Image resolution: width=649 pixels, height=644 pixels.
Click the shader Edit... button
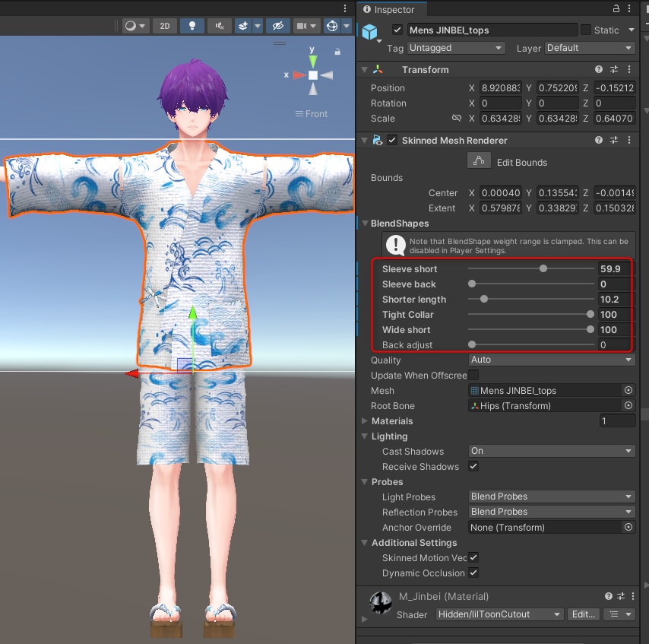[x=583, y=614]
